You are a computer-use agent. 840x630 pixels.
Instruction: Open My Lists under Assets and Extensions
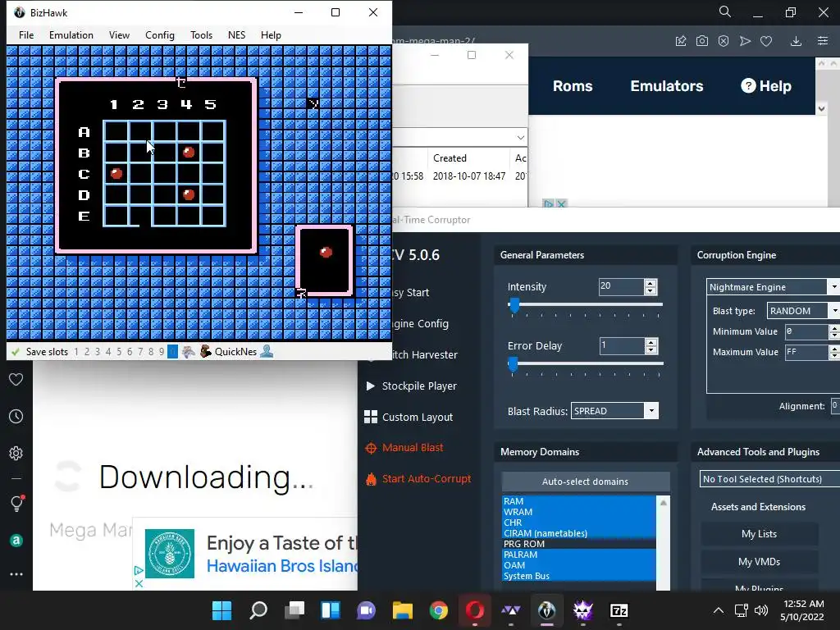(x=759, y=533)
